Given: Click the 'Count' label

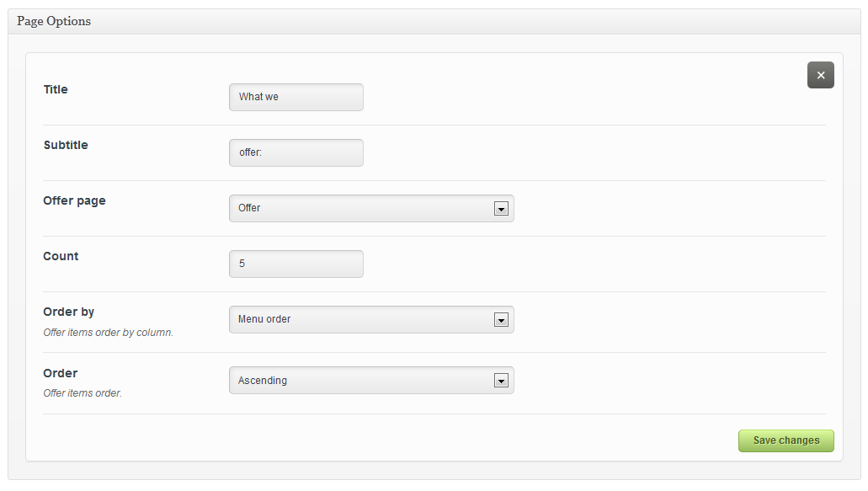Looking at the screenshot, I should (61, 256).
